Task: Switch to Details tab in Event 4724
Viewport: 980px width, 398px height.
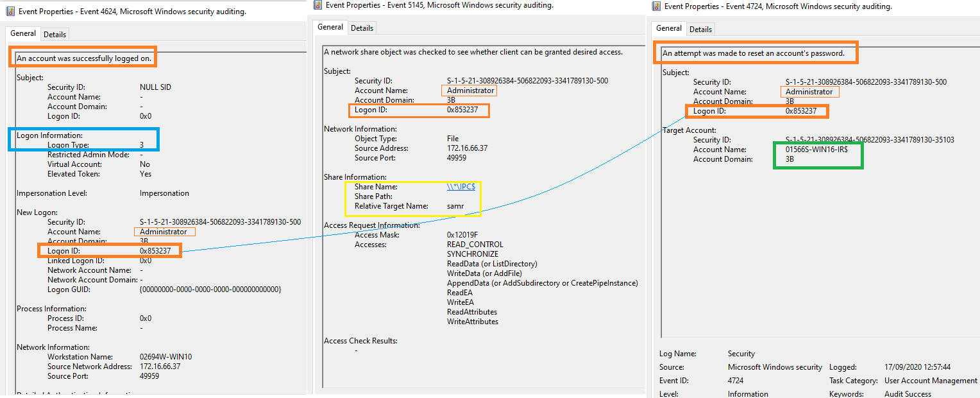Action: (x=700, y=29)
